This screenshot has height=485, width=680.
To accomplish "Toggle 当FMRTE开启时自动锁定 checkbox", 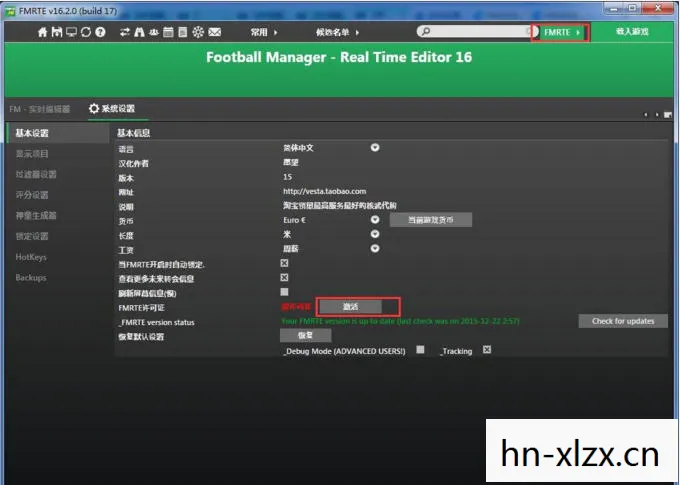I will click(x=284, y=263).
